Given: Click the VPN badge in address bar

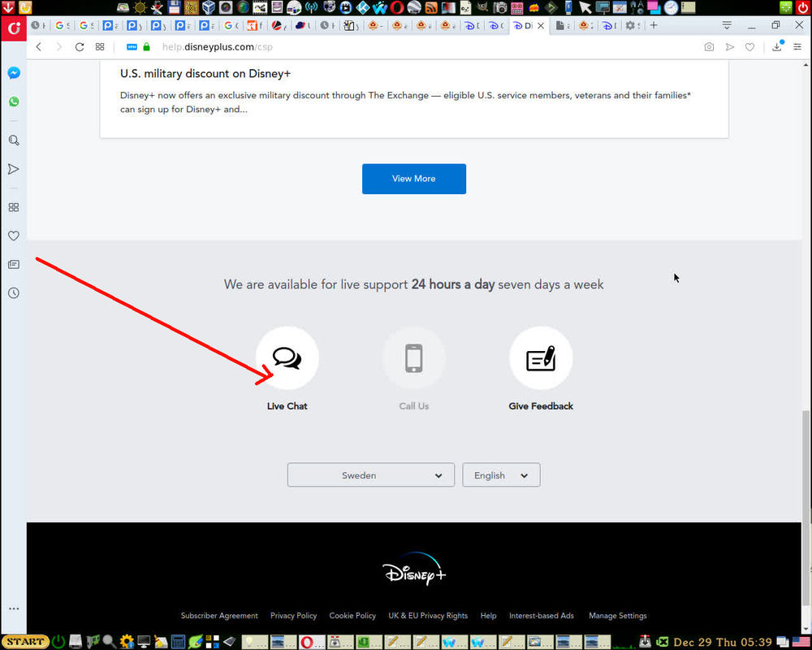Looking at the screenshot, I should pyautogui.click(x=132, y=46).
